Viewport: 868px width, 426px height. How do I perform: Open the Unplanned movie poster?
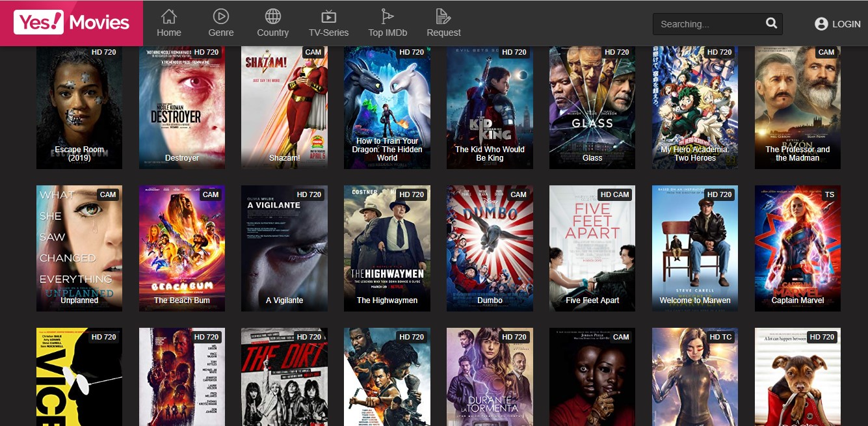79,248
